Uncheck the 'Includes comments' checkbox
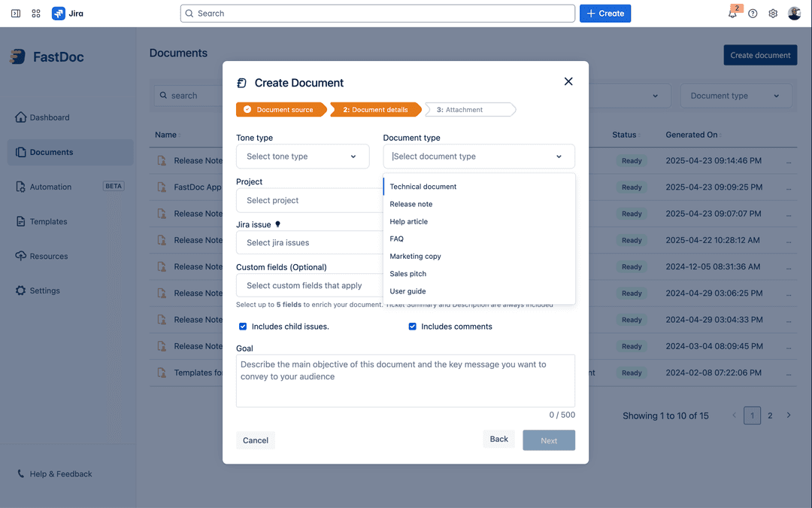Screen dimensions: 812x508 413,326
